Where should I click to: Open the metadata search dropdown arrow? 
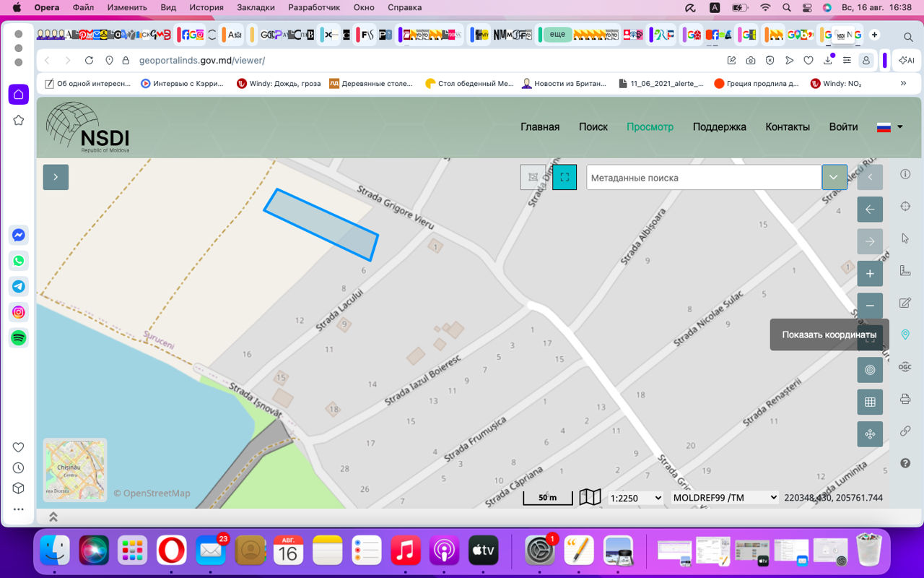(x=834, y=177)
